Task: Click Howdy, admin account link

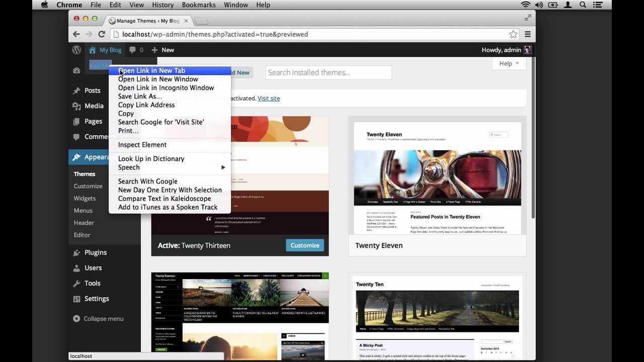Action: (x=506, y=50)
